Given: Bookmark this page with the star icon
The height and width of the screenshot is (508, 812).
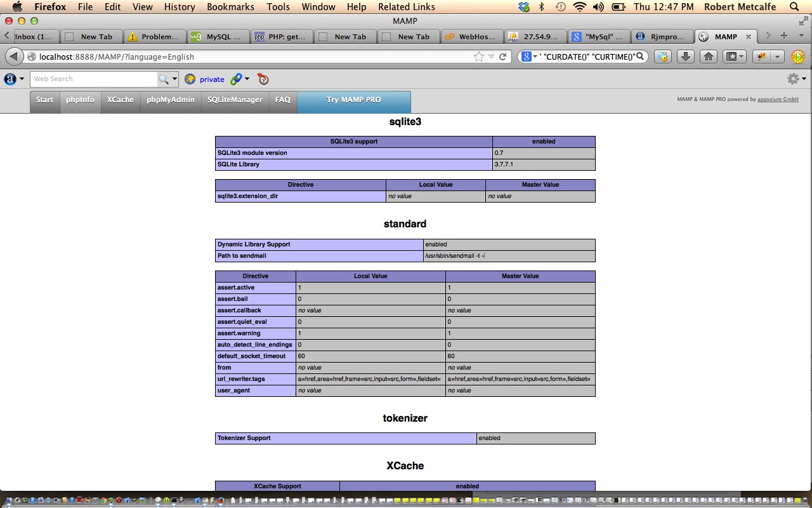Looking at the screenshot, I should point(479,57).
